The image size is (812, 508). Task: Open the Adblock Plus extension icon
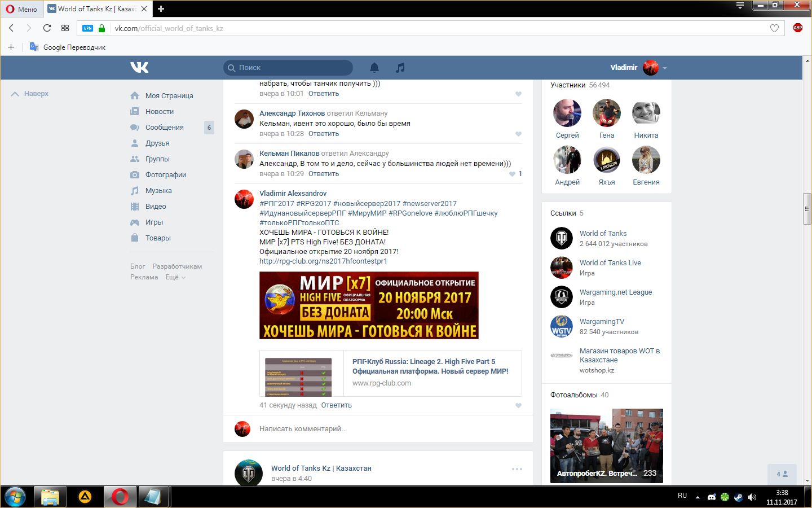click(797, 28)
